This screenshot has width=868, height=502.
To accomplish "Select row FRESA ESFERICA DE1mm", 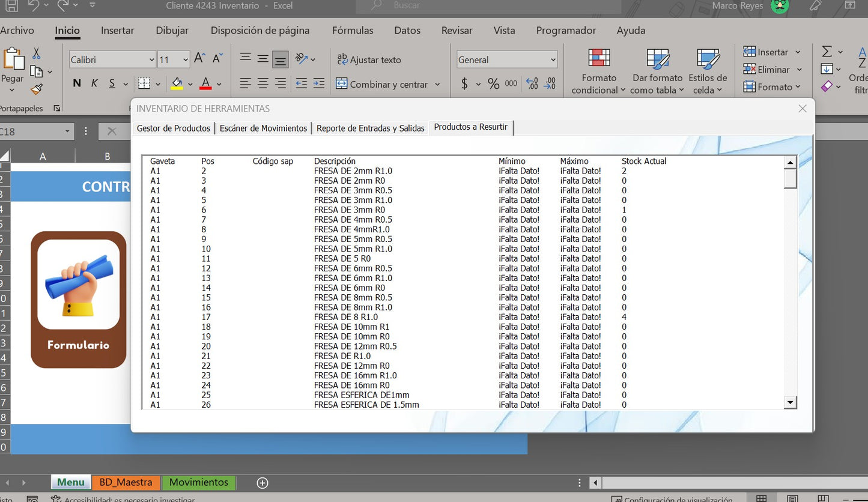I will pyautogui.click(x=463, y=395).
